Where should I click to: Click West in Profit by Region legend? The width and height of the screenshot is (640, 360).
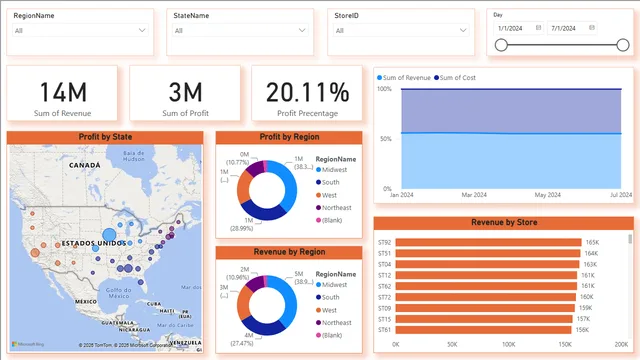pyautogui.click(x=327, y=195)
